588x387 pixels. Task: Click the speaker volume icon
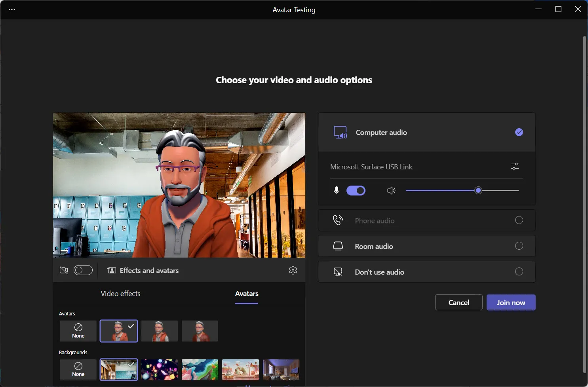pos(391,190)
